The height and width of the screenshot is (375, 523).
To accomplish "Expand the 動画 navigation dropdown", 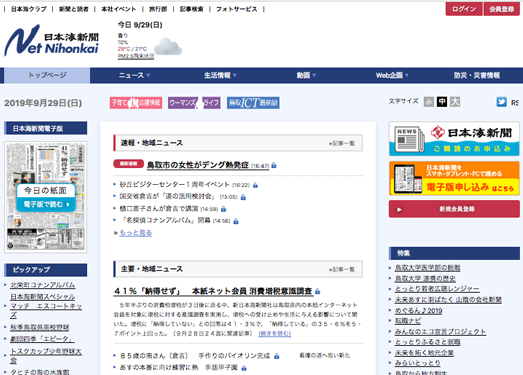I will (306, 75).
